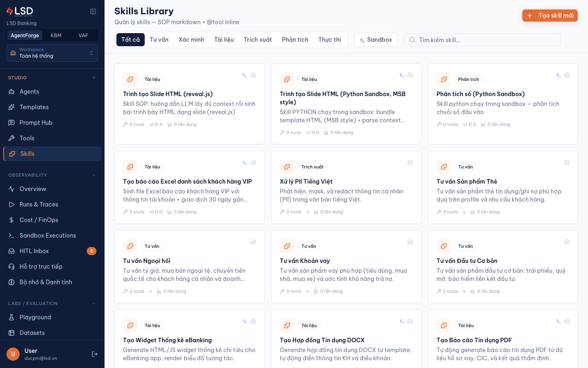Screen dimensions: 588x368
Task: Focus the Tìm kiếm skill search field
Action: coord(482,40)
